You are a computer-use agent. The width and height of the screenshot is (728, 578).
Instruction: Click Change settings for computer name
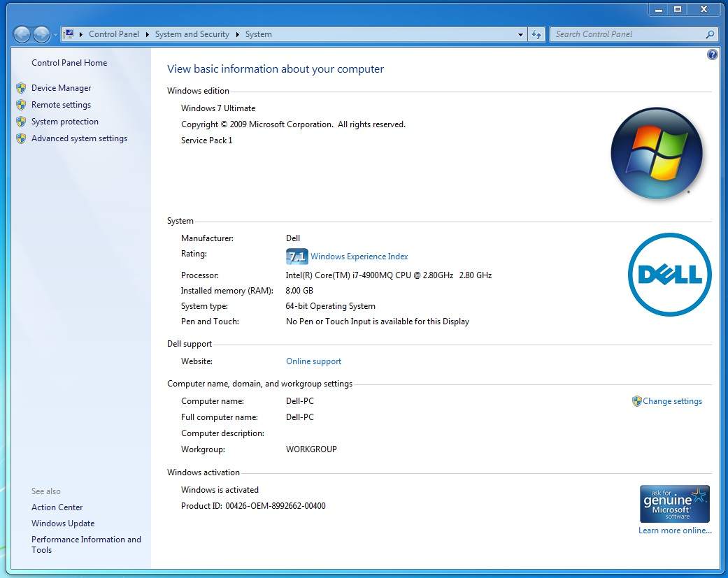(x=672, y=401)
